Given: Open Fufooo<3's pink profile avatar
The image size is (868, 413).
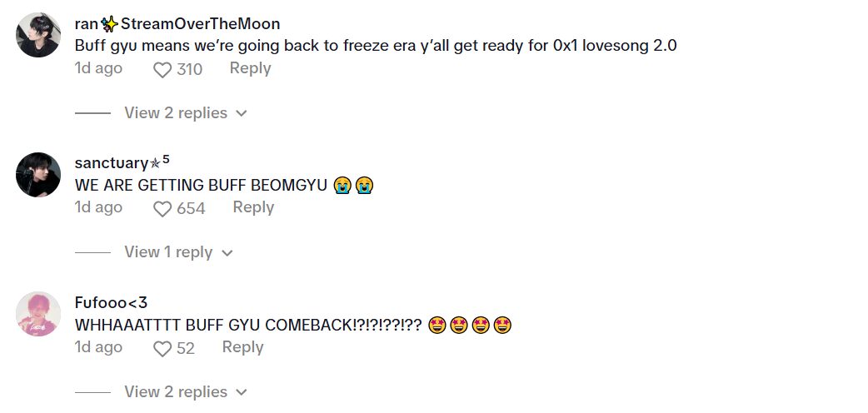Looking at the screenshot, I should click(38, 314).
